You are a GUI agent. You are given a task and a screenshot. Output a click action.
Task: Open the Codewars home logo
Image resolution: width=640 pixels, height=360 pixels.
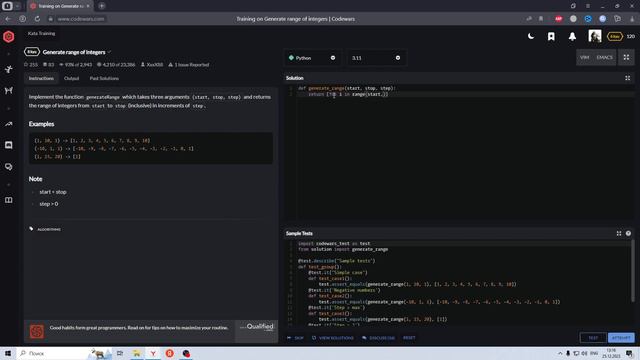pyautogui.click(x=9, y=37)
